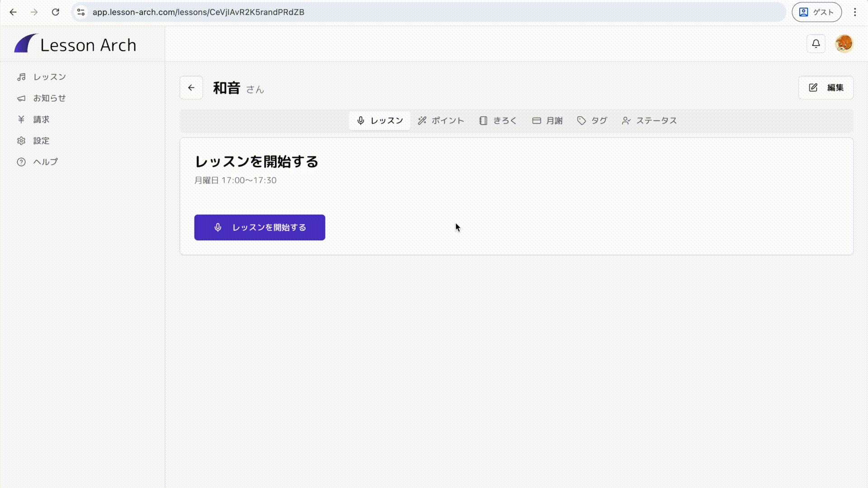Select the レッスン tab with microphone icon
Viewport: 868px width, 488px height.
pos(380,121)
